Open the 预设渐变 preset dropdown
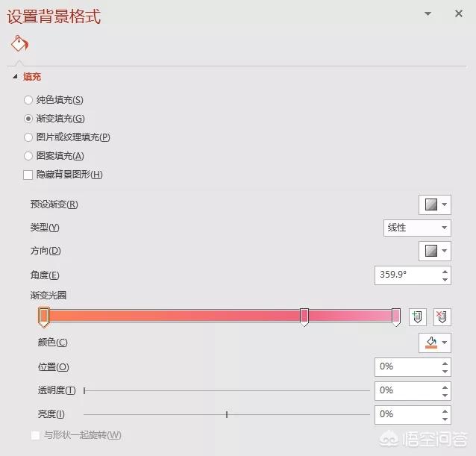 click(x=435, y=204)
